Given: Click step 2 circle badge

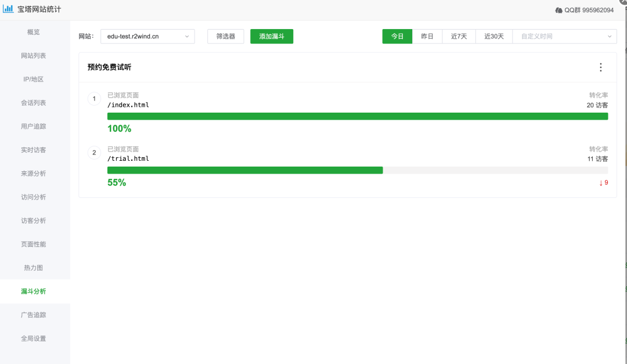Looking at the screenshot, I should 95,153.
